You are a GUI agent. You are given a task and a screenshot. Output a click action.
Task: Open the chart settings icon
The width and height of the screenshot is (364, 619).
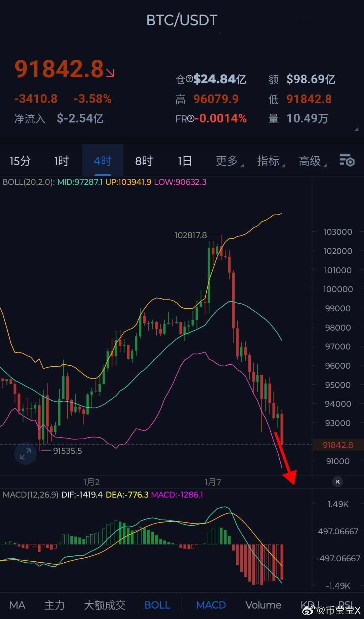pyautogui.click(x=347, y=161)
